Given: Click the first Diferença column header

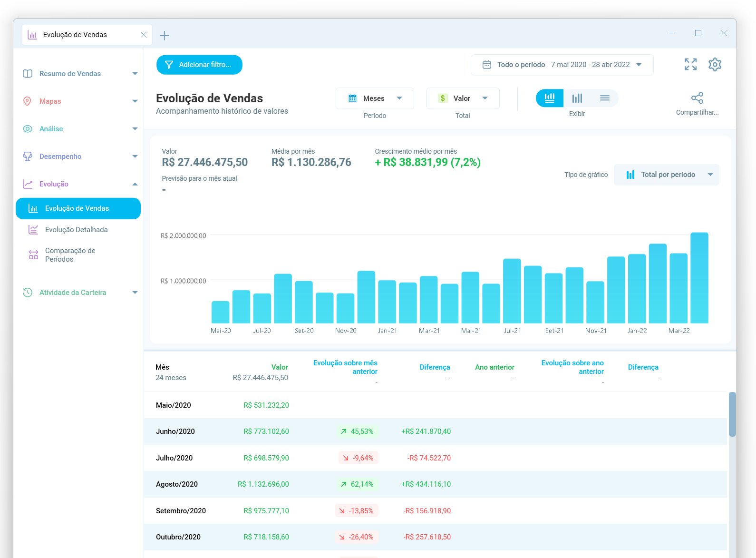Looking at the screenshot, I should (x=435, y=367).
